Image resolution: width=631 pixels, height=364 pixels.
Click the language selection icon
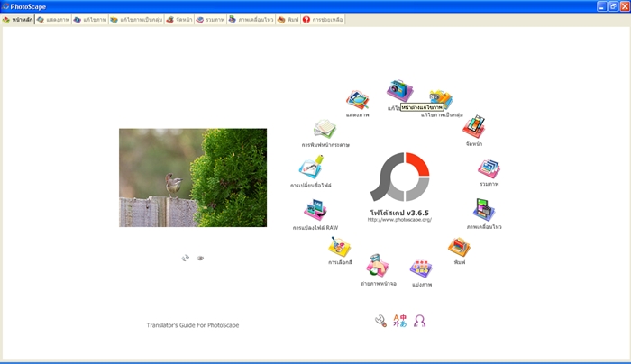click(400, 321)
